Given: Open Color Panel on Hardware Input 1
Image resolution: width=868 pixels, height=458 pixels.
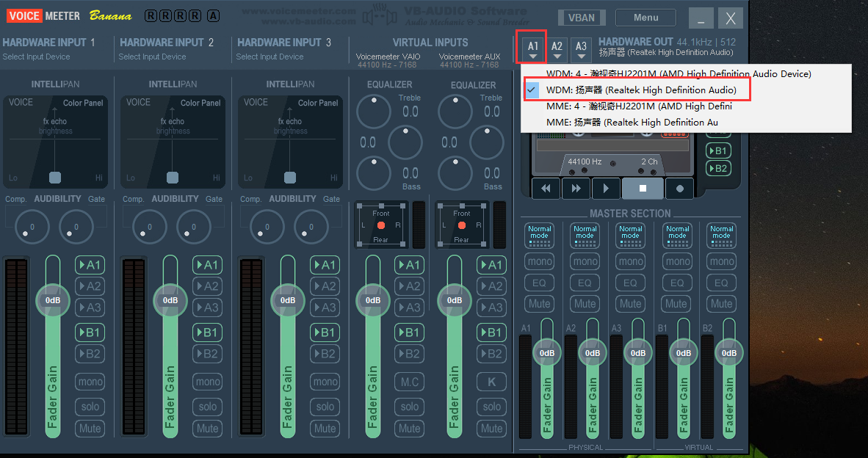Looking at the screenshot, I should coord(83,103).
